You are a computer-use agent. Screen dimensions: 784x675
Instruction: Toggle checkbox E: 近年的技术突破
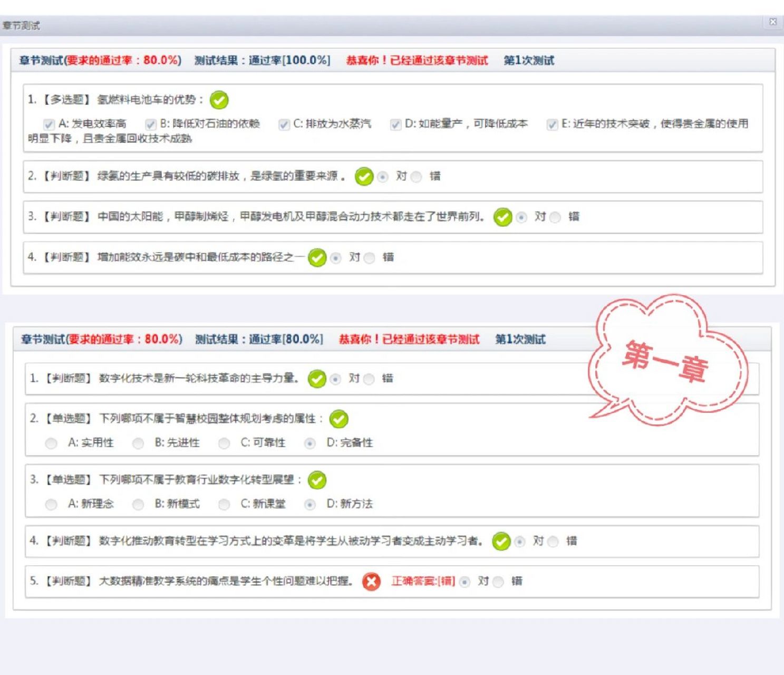click(x=552, y=124)
